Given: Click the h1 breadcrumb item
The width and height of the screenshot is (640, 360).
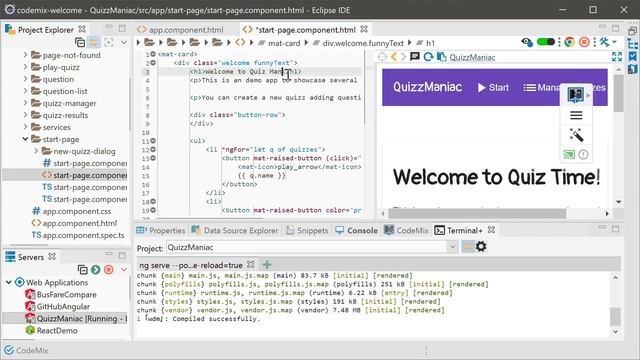Looking at the screenshot, I should [x=426, y=43].
